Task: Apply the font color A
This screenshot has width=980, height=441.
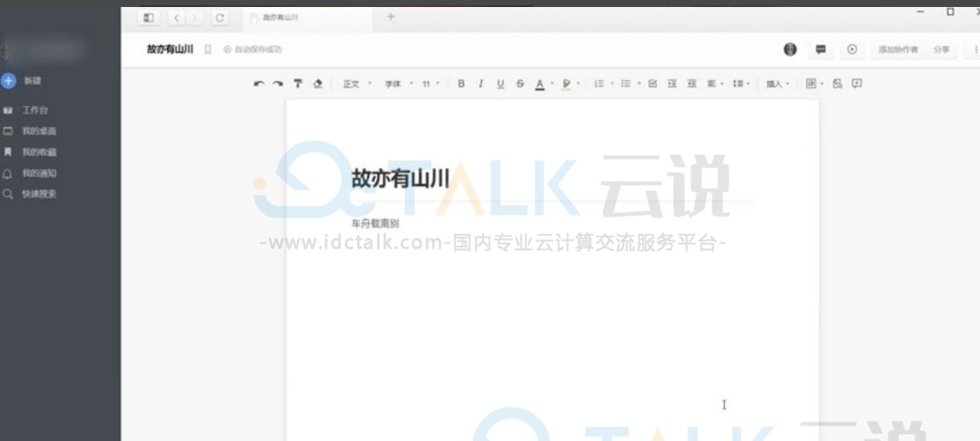Action: (x=540, y=84)
